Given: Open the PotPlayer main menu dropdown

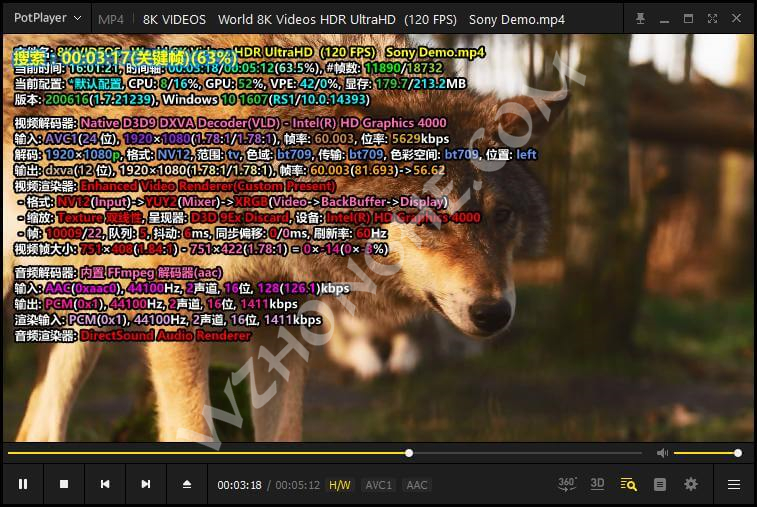Looking at the screenshot, I should tap(45, 19).
